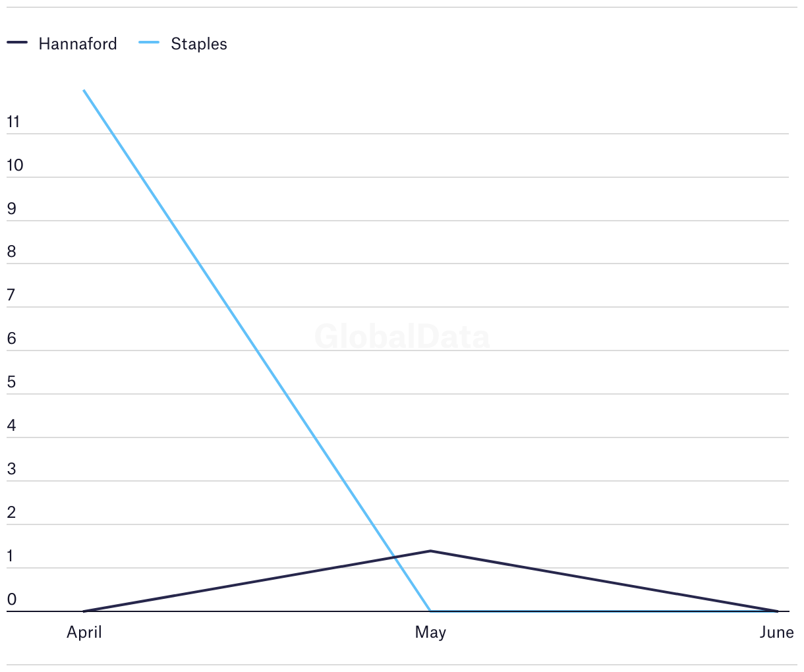This screenshot has height=672, width=804.
Task: Select the Staples data point at April
Action: coord(84,90)
